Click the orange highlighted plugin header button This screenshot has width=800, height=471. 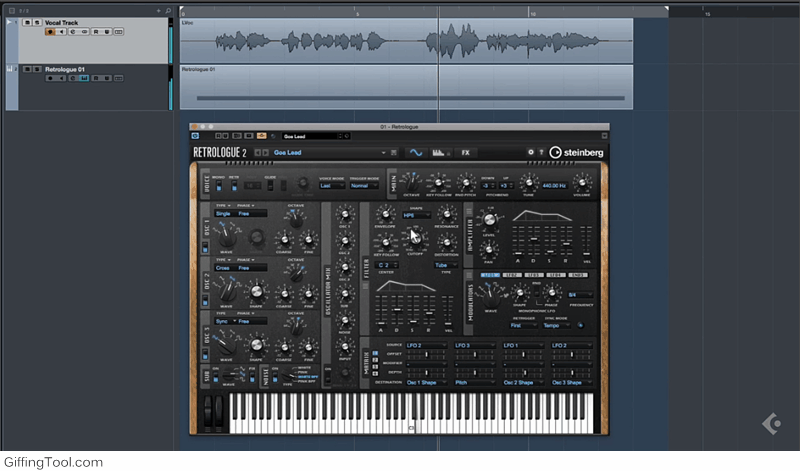click(x=261, y=136)
